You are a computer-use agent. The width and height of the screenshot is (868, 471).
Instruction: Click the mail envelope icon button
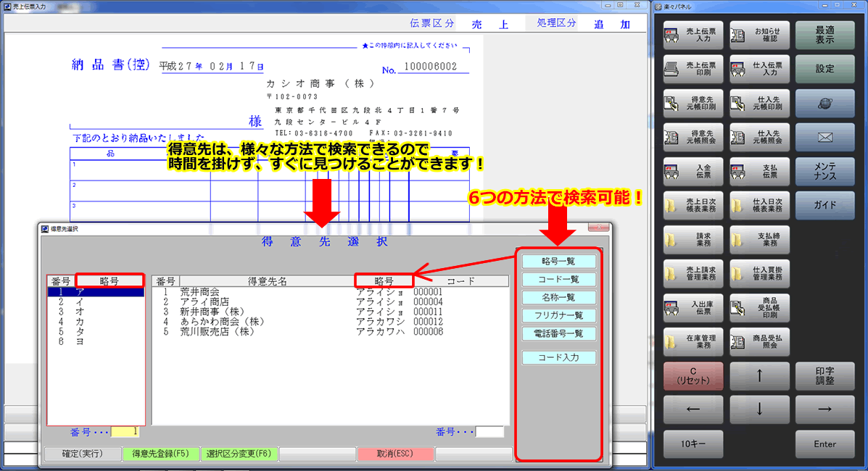coord(824,138)
